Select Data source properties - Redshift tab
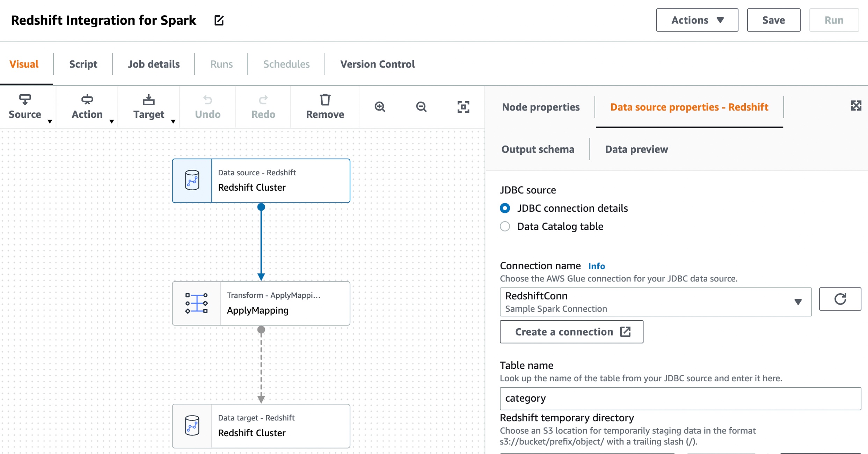 (689, 107)
